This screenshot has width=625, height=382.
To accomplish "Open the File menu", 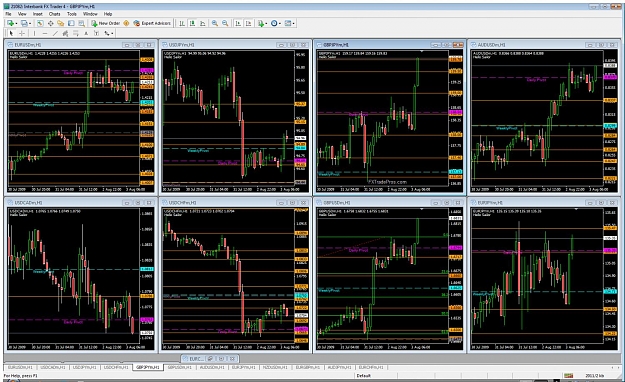I will click(x=8, y=14).
